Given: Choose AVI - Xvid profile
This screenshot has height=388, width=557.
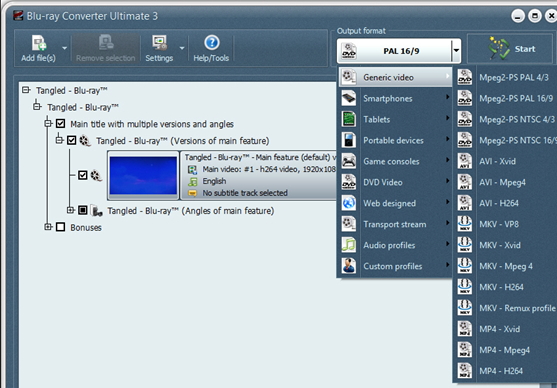Looking at the screenshot, I should [x=506, y=161].
